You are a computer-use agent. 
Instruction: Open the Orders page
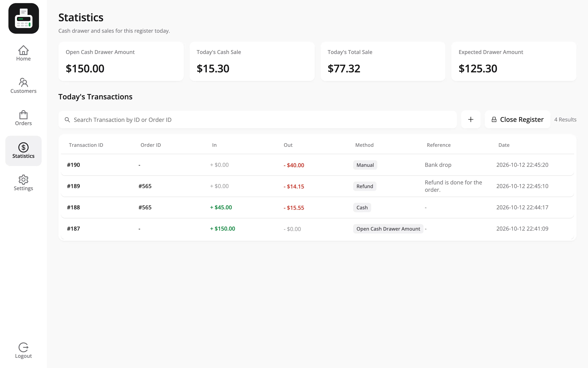coord(23,118)
